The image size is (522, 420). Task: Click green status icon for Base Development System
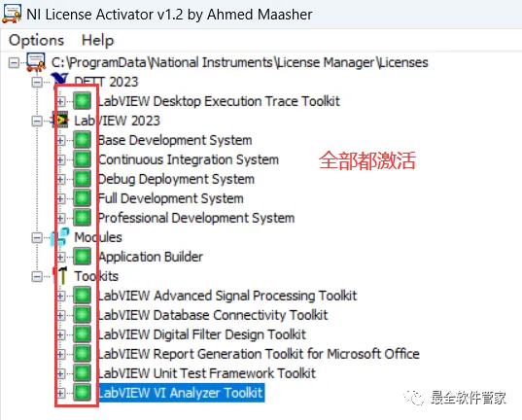tap(83, 140)
